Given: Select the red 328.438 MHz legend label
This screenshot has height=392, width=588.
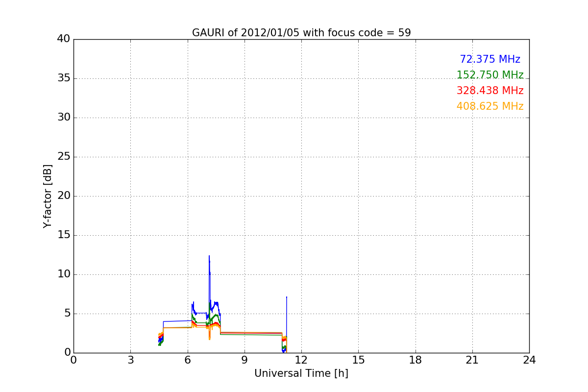Looking at the screenshot, I should (490, 91).
